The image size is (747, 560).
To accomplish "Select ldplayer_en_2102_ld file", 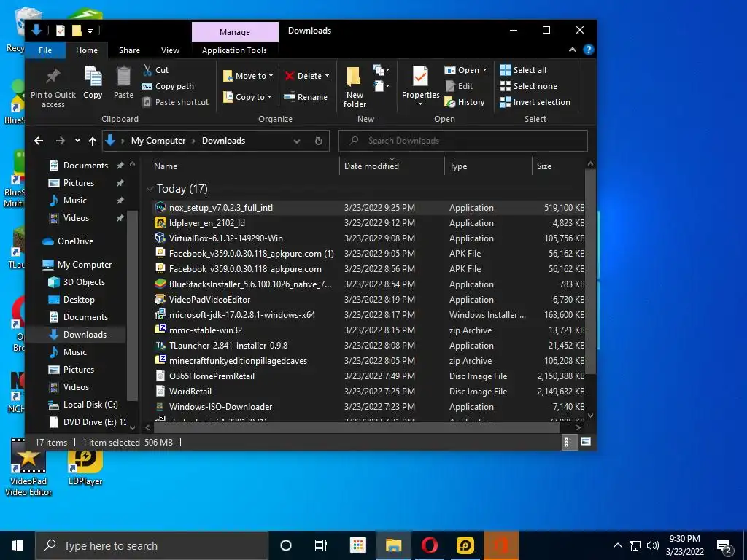I will (x=206, y=223).
